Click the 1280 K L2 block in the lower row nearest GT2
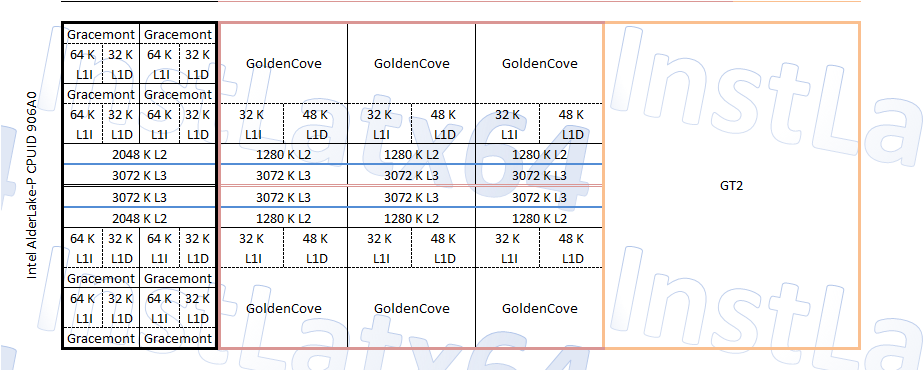Image resolution: width=924 pixels, height=370 pixels. pos(540,218)
